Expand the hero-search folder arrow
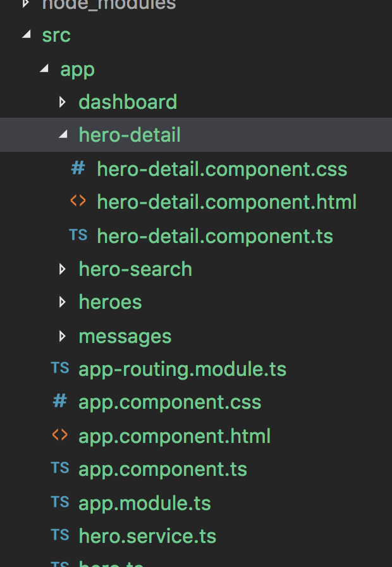 pyautogui.click(x=62, y=269)
